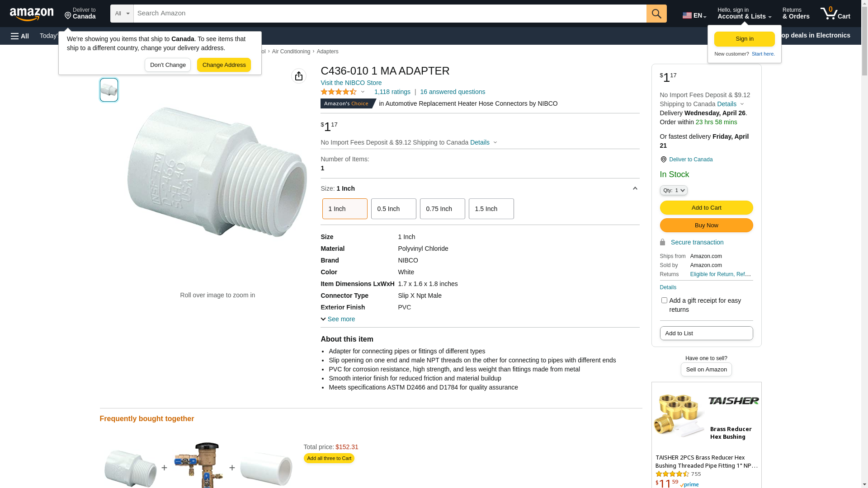Click the share icon on product image
Screen dimensions: 868x488
pyautogui.click(x=299, y=76)
